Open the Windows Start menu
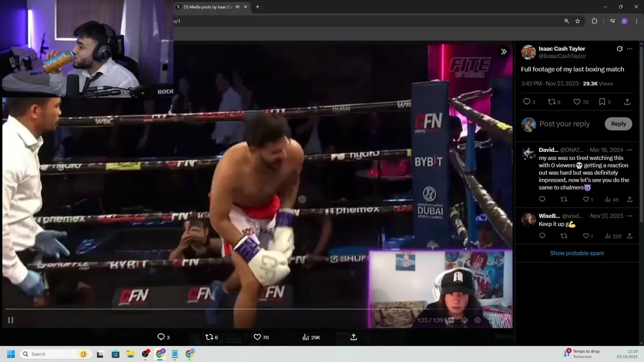 tap(11, 354)
